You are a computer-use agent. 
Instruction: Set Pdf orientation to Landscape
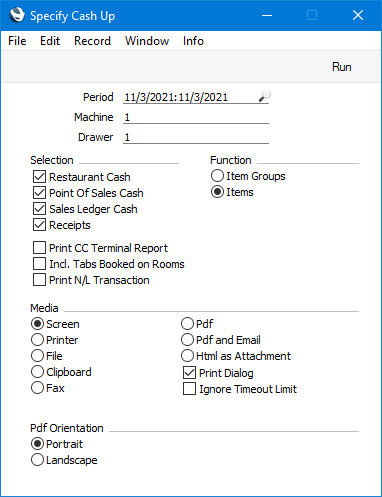click(x=37, y=460)
